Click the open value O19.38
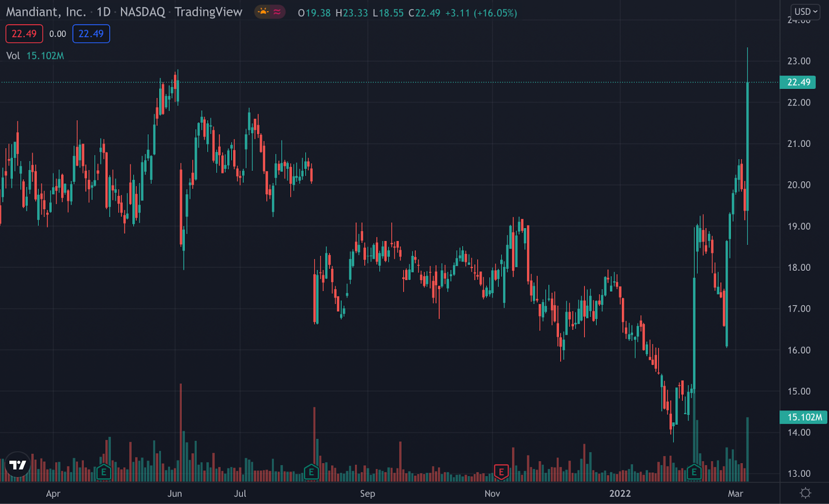The height and width of the screenshot is (504, 829). 314,13
